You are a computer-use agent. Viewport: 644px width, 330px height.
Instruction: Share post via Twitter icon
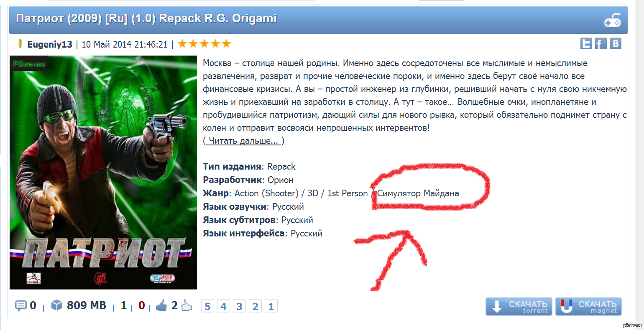click(586, 43)
